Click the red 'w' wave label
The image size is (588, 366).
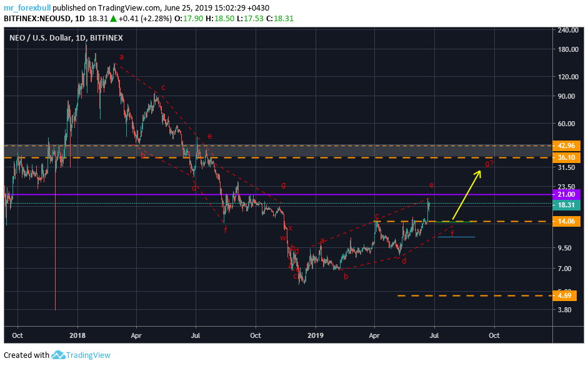[282, 238]
